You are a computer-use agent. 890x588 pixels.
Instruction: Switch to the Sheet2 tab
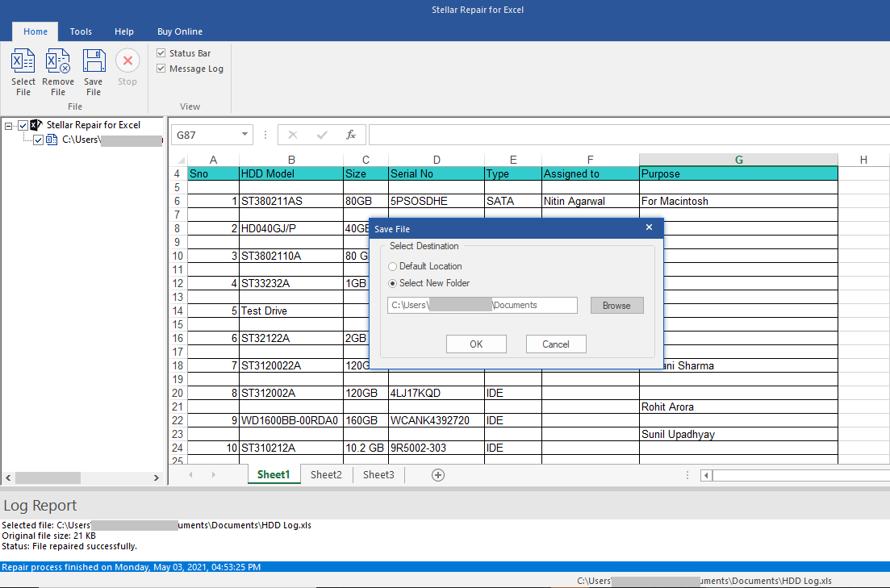click(326, 474)
